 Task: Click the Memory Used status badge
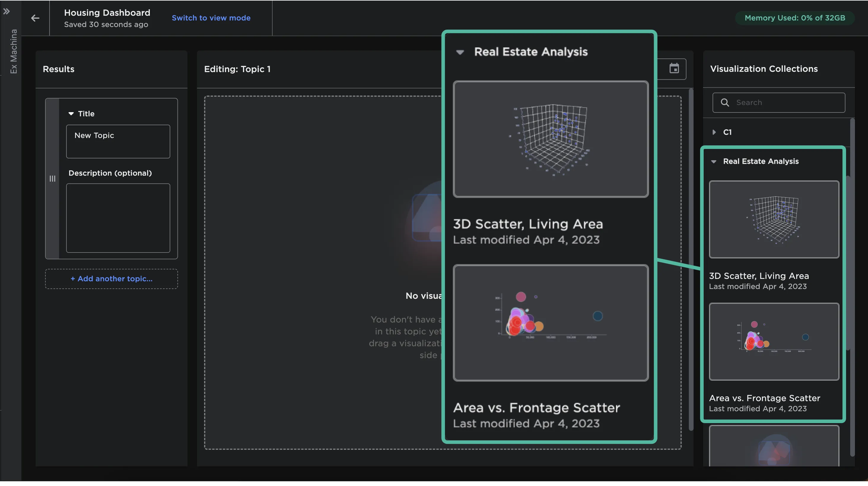794,18
